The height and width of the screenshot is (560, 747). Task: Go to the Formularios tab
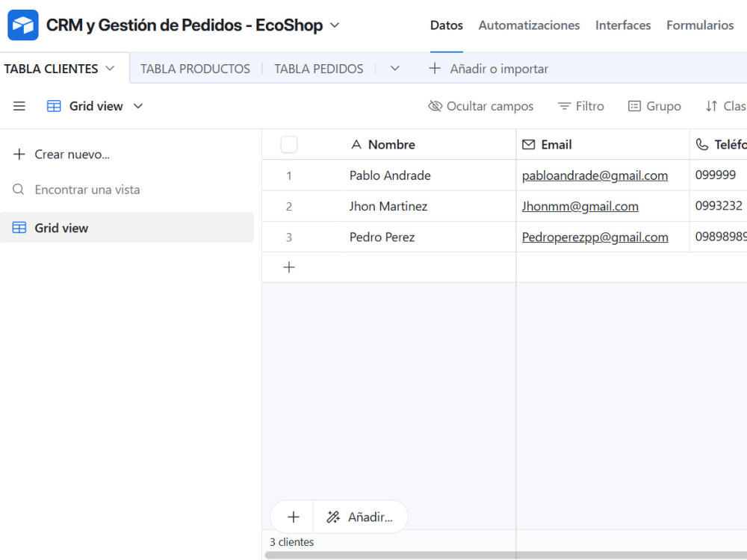click(x=700, y=25)
